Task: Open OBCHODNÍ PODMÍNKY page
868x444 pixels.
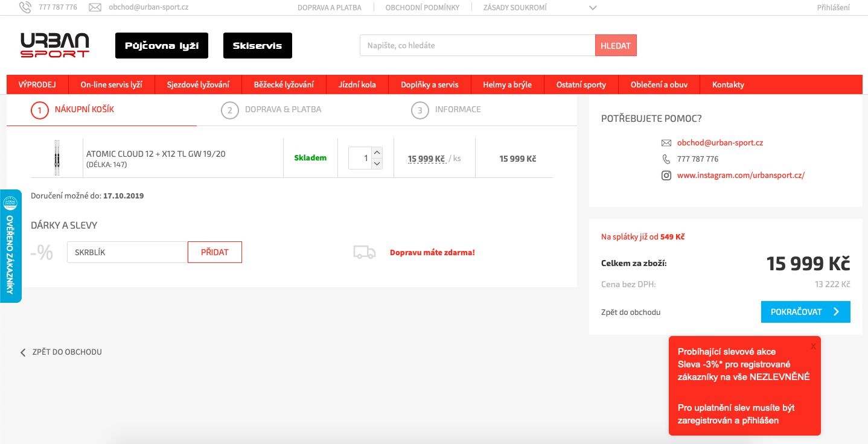Action: pos(423,8)
